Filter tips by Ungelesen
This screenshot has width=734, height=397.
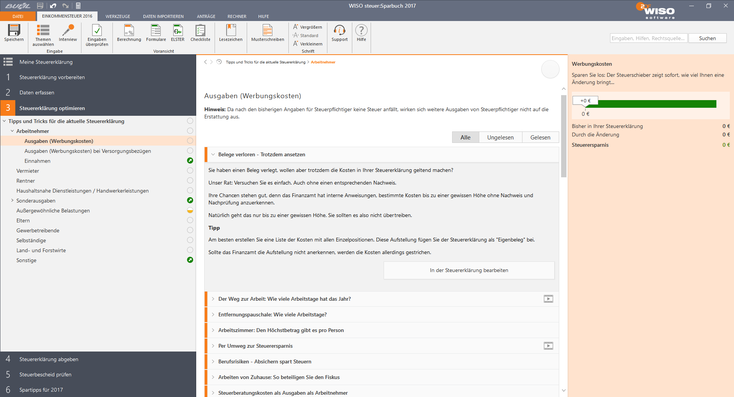(500, 137)
